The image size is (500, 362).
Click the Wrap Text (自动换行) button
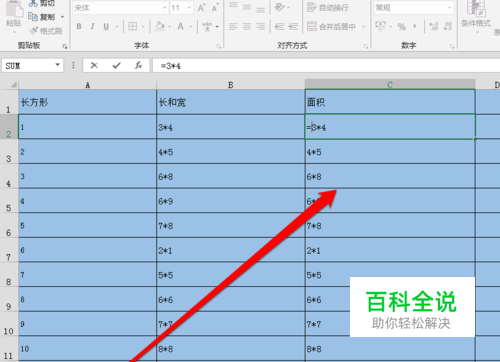(x=327, y=7)
